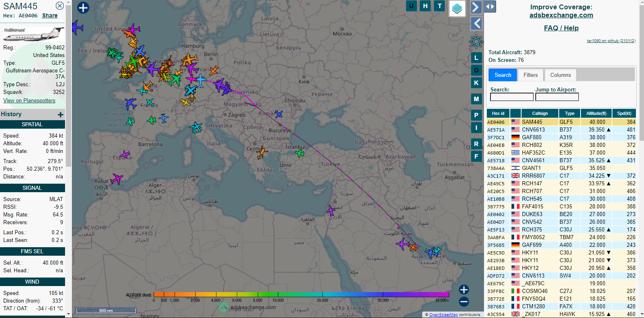Click the purple aircraft near Kuwait

tap(402, 244)
